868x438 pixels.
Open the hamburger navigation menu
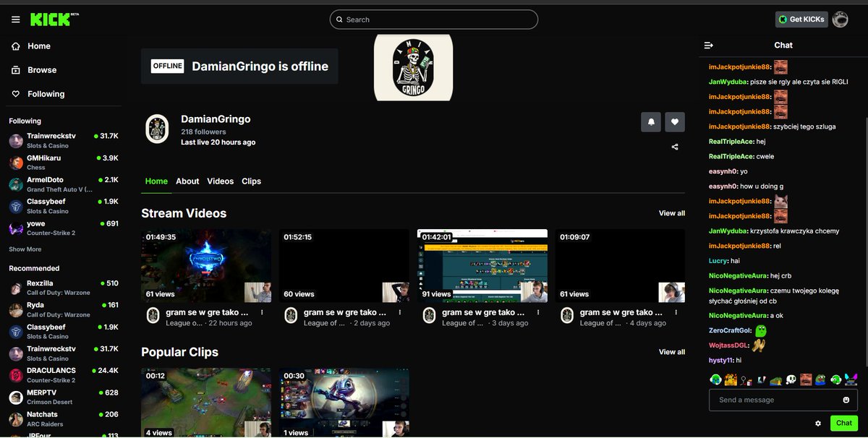tap(15, 20)
